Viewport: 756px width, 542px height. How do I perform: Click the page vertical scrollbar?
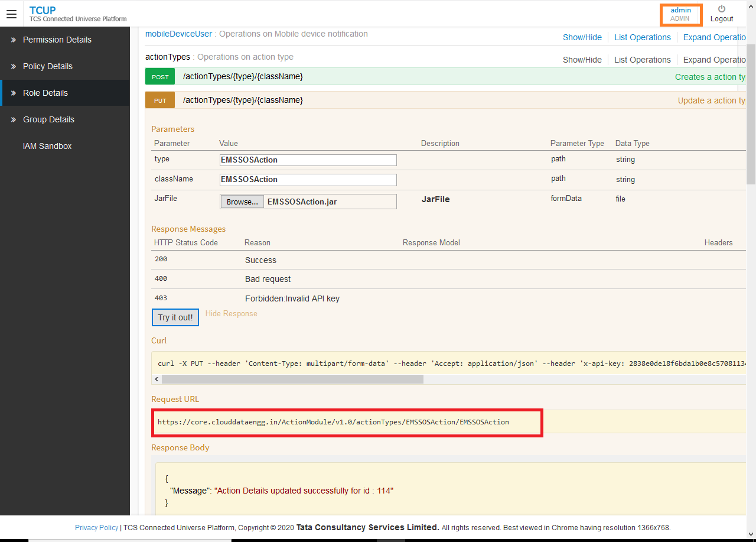(x=751, y=115)
